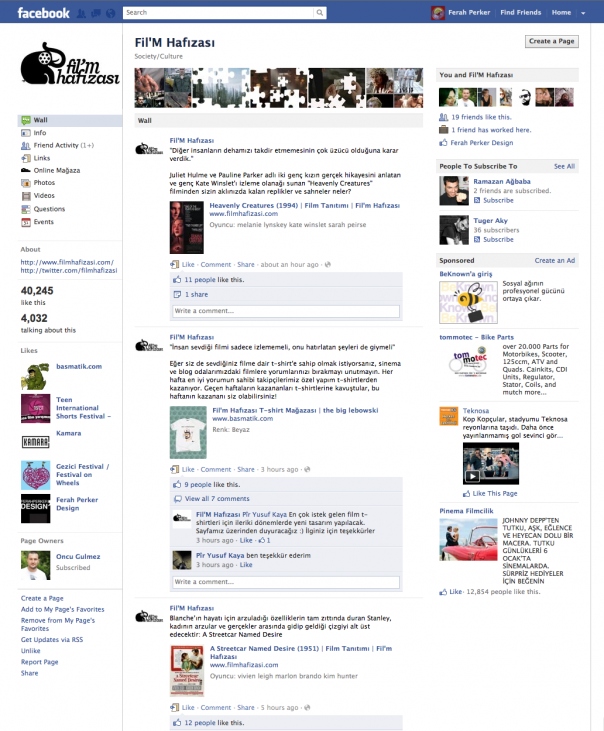Open the notifications globe icon
Screen dimensions: 604x731
[110, 13]
